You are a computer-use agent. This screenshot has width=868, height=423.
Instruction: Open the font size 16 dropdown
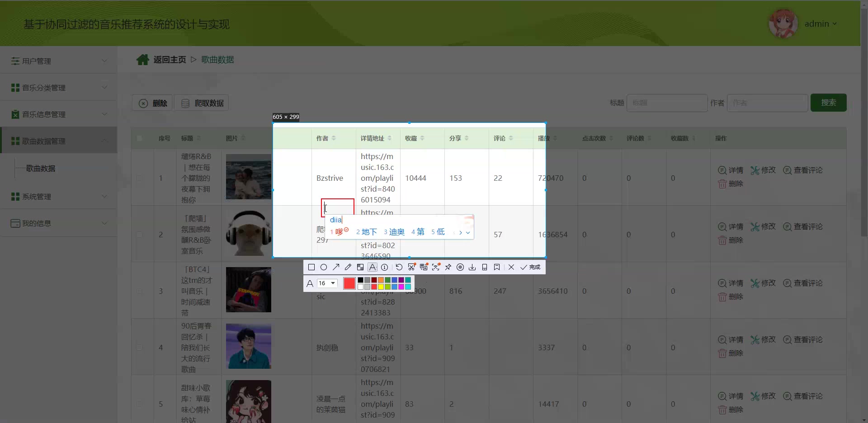tap(327, 283)
